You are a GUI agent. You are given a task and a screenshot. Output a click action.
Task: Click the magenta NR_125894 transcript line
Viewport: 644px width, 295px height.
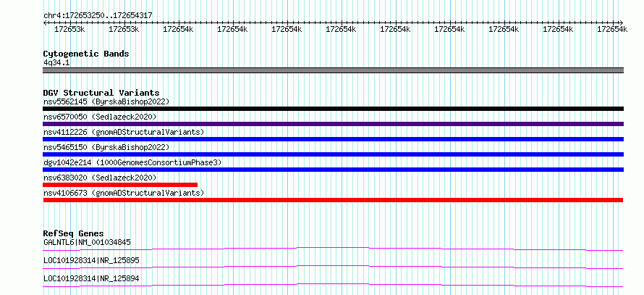coord(333,285)
